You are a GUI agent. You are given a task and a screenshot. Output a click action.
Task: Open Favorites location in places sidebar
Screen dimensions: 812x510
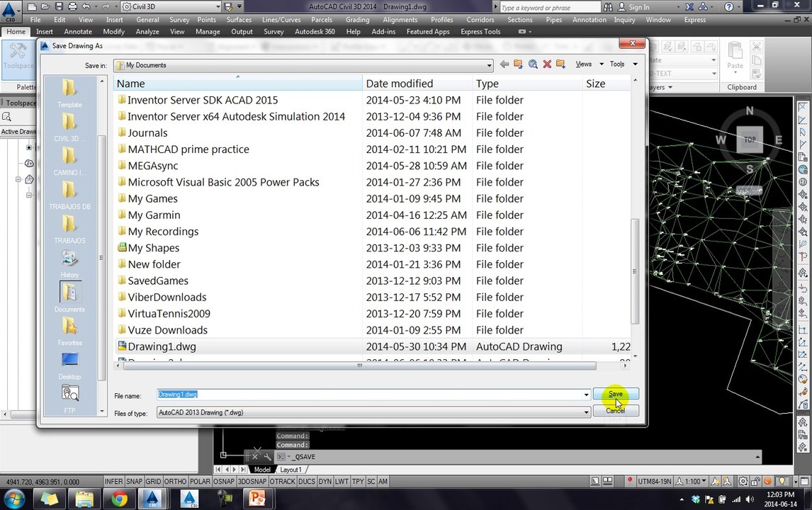coord(69,331)
